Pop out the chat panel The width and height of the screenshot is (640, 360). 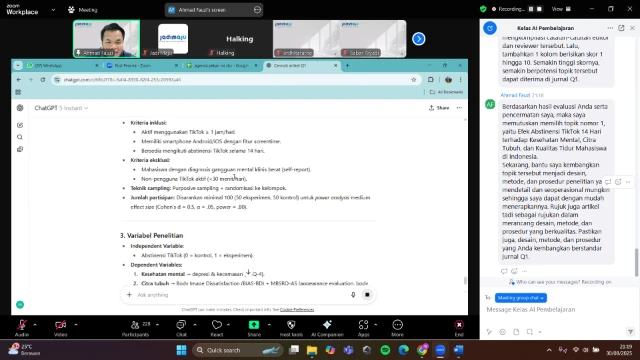click(621, 28)
